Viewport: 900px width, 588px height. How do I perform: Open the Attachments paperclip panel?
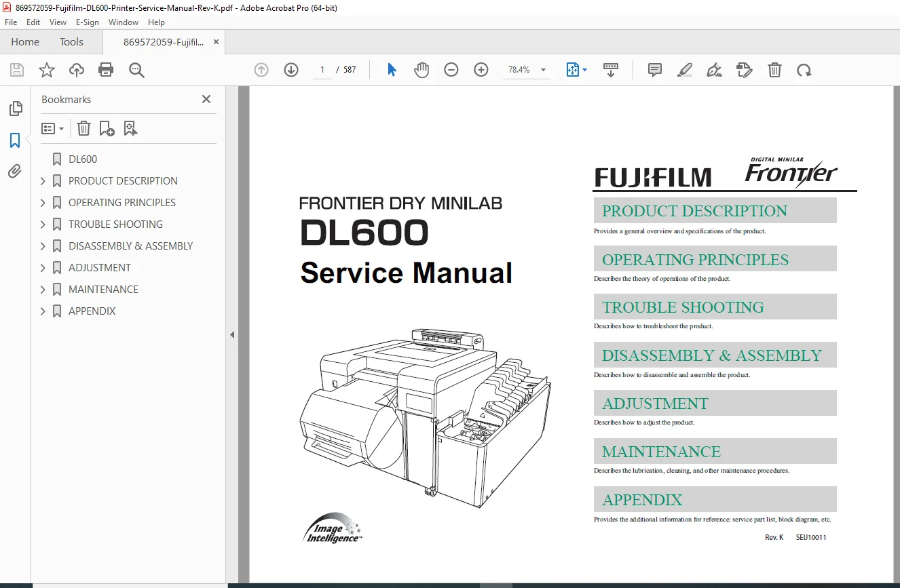click(15, 172)
